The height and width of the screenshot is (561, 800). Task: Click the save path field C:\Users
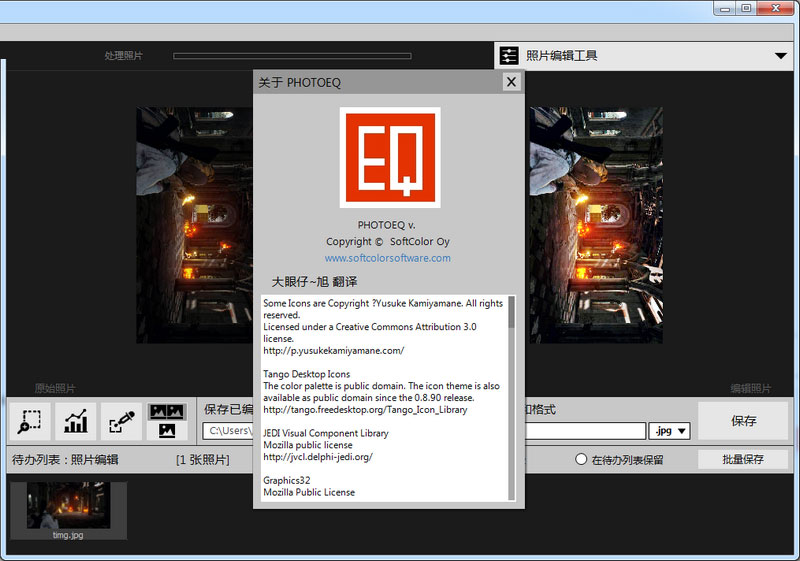(x=228, y=431)
